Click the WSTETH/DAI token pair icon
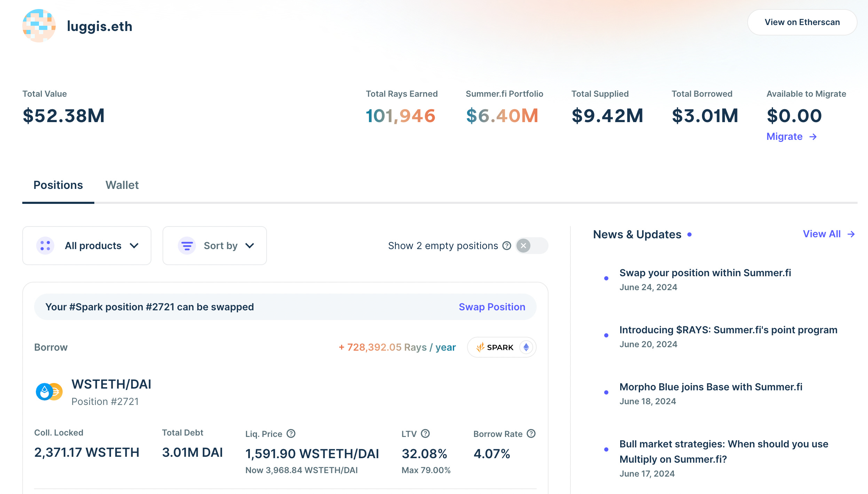Viewport: 868px width, 494px height. point(49,392)
